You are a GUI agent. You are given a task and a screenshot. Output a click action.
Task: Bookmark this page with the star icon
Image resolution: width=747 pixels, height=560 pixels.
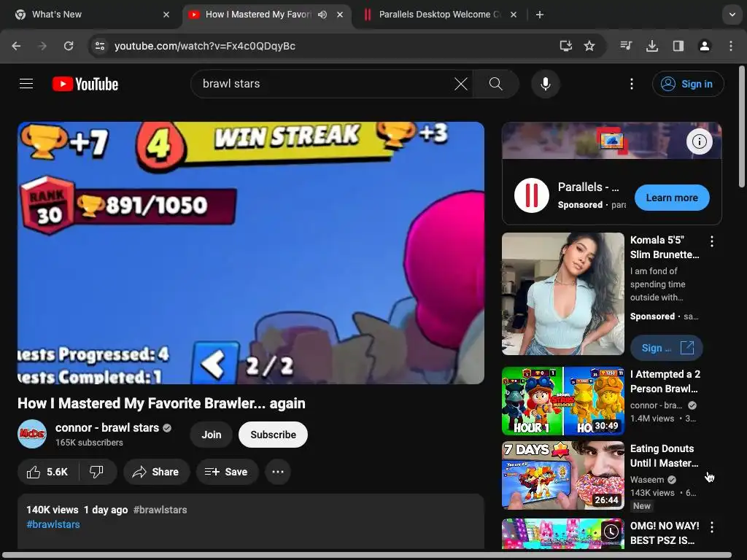coord(589,46)
